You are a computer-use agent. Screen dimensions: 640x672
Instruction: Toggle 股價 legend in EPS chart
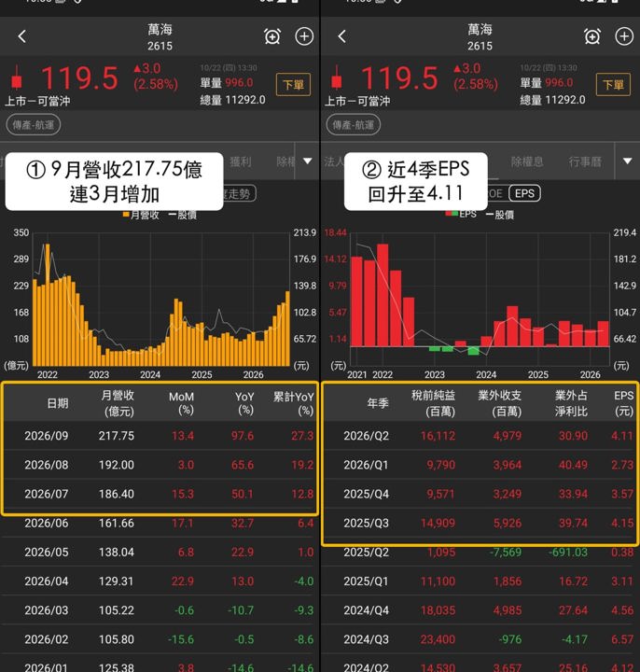(x=500, y=215)
